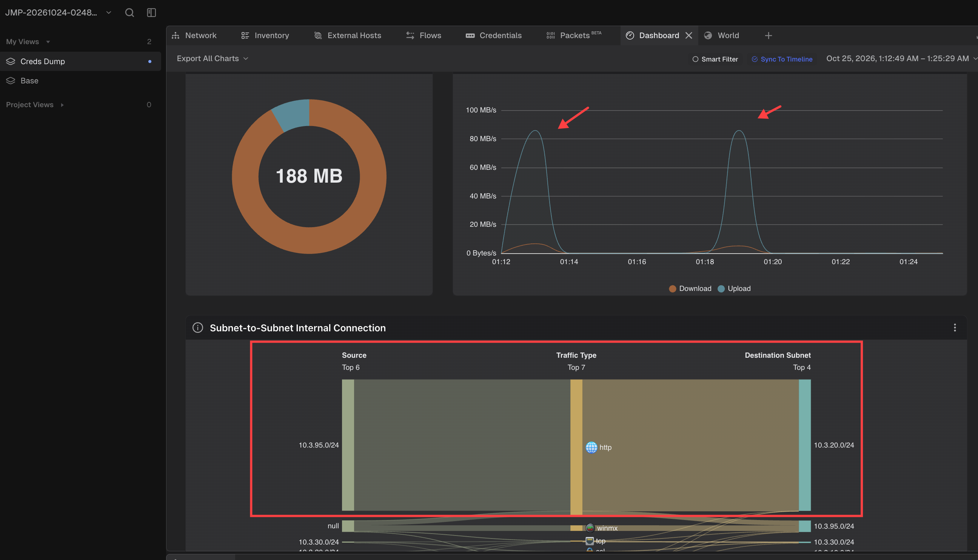Switch to the Inventory tab
The height and width of the screenshot is (560, 978).
265,36
